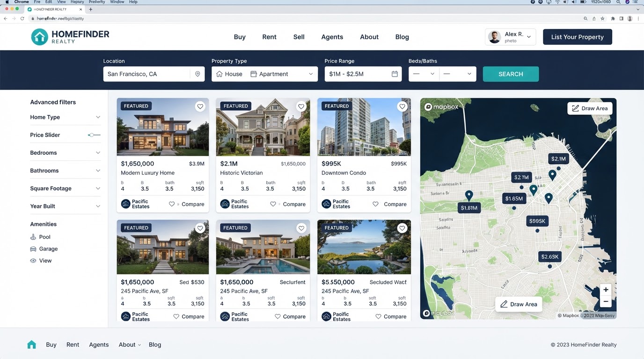Screen dimensions: 644x359
Task: Toggle the Apartment property type
Action: click(x=269, y=74)
